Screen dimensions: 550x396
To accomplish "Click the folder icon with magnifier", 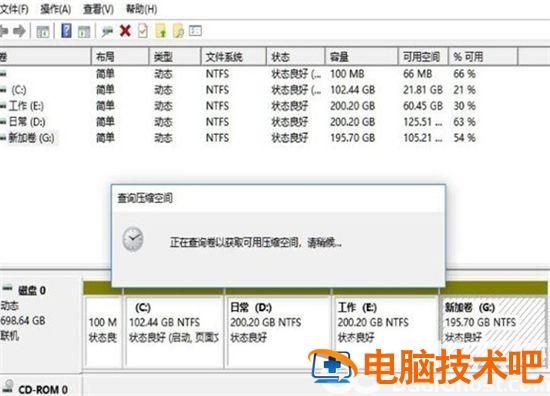I will click(x=179, y=31).
